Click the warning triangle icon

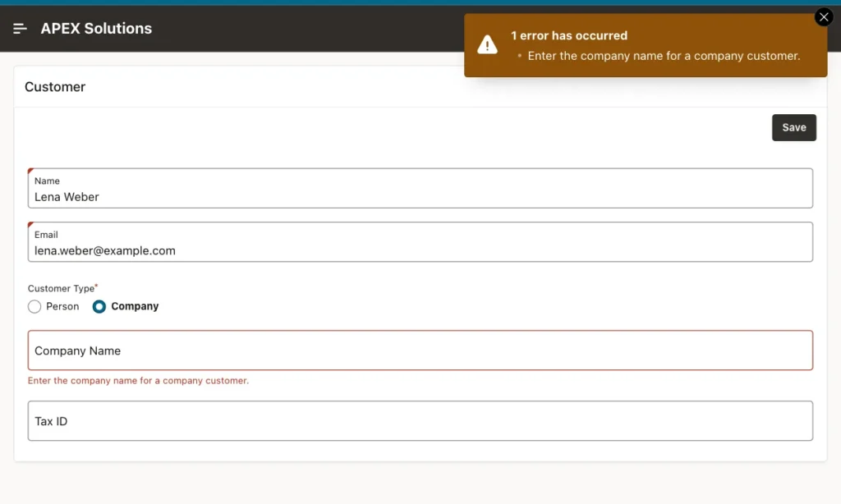[x=487, y=44]
